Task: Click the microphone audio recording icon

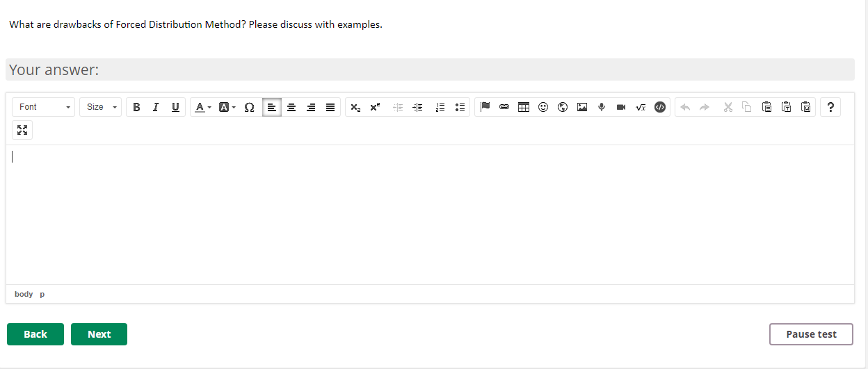Action: coord(602,107)
